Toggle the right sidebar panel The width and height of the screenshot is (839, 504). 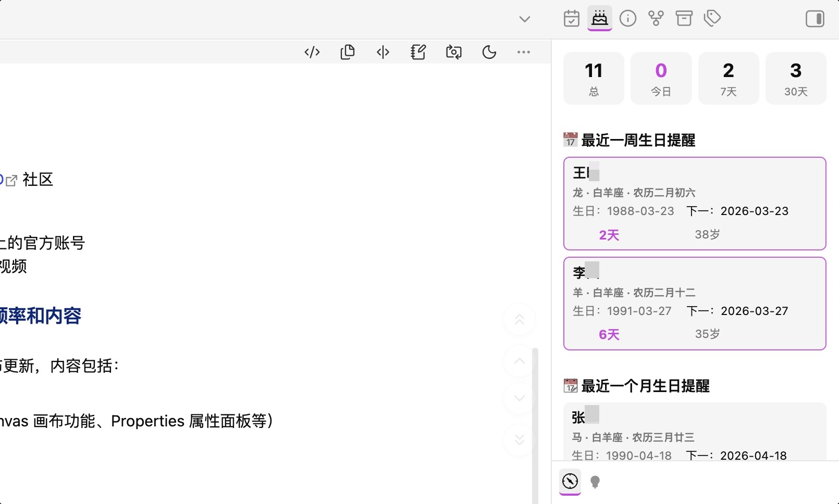tap(815, 19)
